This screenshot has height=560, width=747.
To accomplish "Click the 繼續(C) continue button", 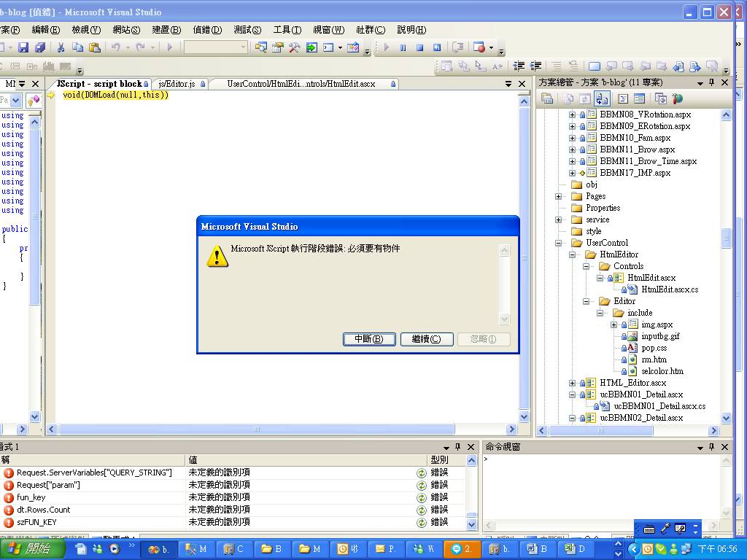I will click(427, 339).
